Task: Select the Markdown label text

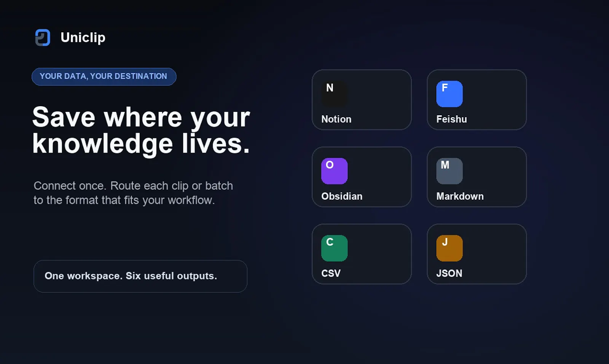Action: pyautogui.click(x=460, y=196)
